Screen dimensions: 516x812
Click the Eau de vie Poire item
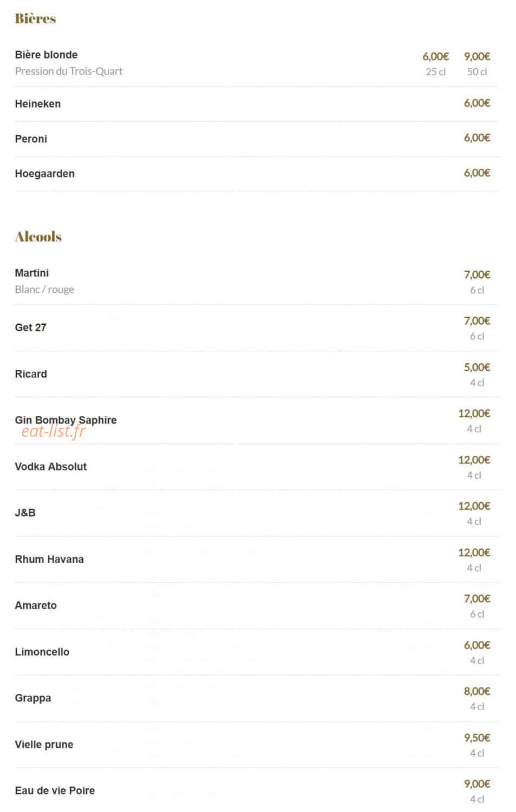[x=55, y=790]
